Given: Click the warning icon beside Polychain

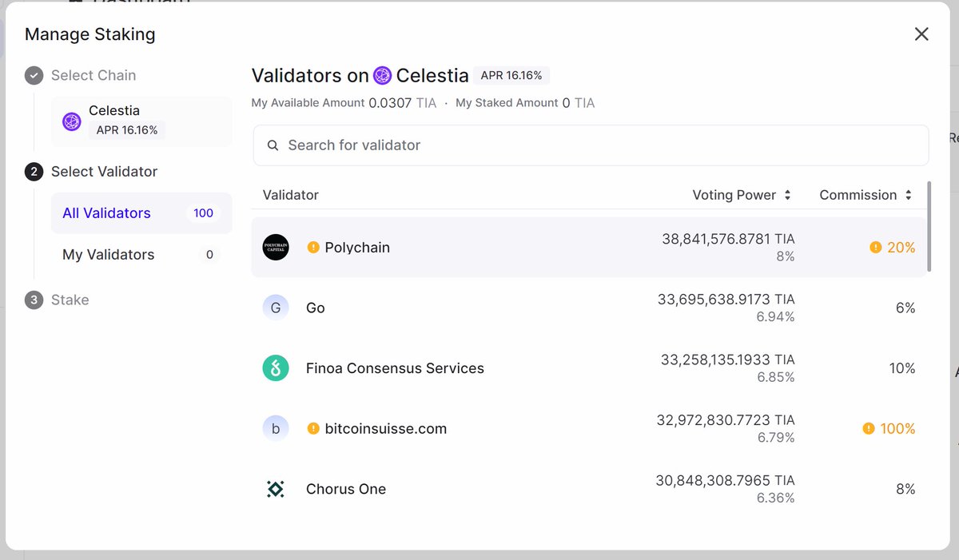Looking at the screenshot, I should coord(313,248).
